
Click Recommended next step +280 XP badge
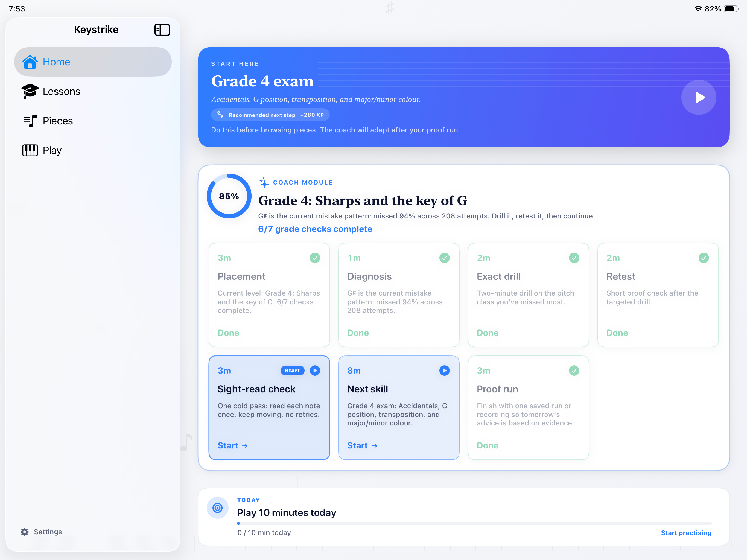coord(270,115)
